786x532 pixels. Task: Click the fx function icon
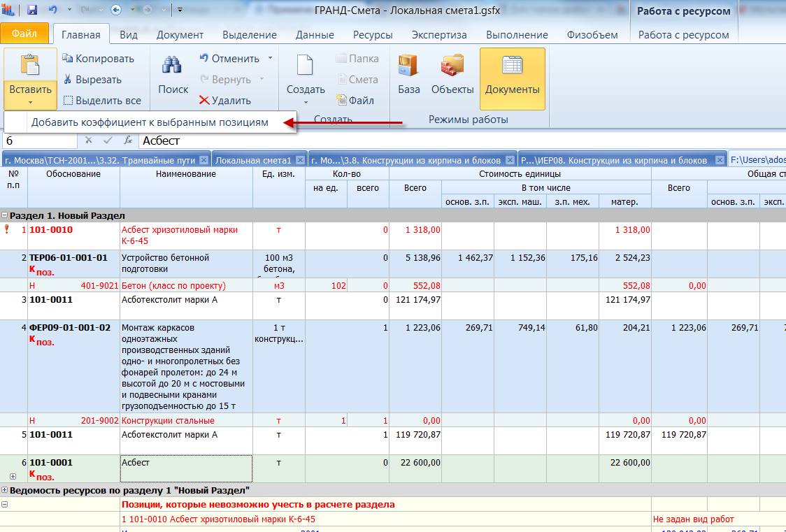tap(128, 141)
